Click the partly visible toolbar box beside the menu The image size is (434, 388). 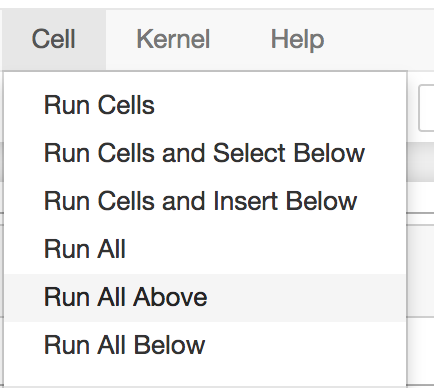coord(426,108)
